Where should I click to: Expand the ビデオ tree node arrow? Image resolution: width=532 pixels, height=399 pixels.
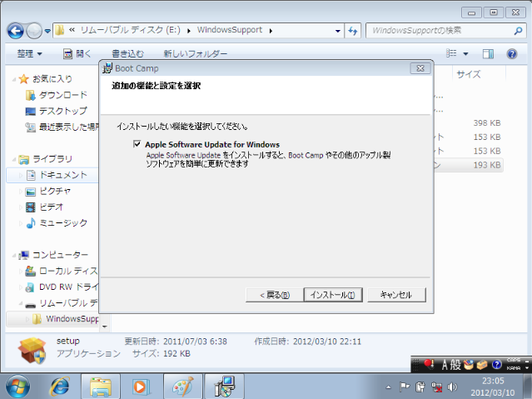(20, 207)
